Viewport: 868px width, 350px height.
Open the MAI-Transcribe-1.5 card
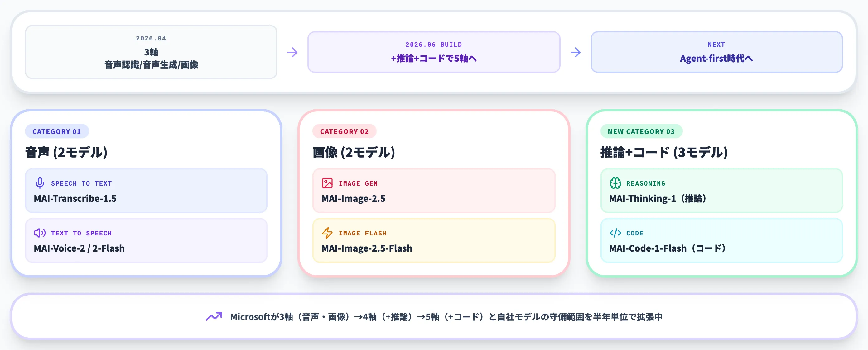(x=146, y=191)
